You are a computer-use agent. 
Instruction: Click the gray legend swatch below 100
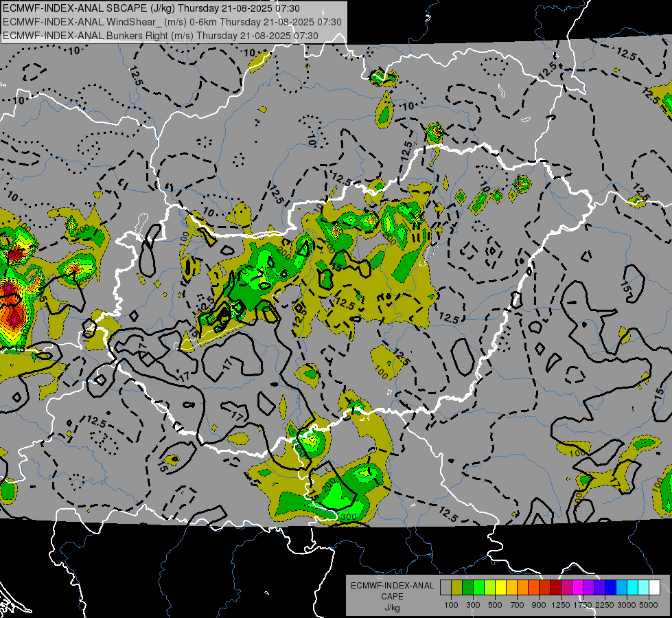click(x=445, y=588)
